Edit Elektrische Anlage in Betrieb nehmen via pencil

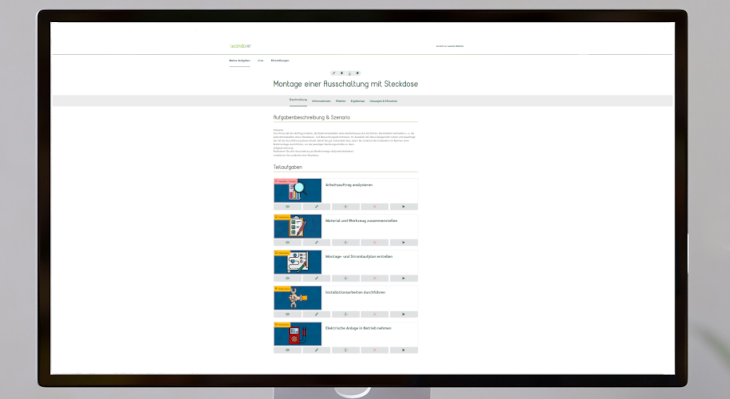(317, 350)
